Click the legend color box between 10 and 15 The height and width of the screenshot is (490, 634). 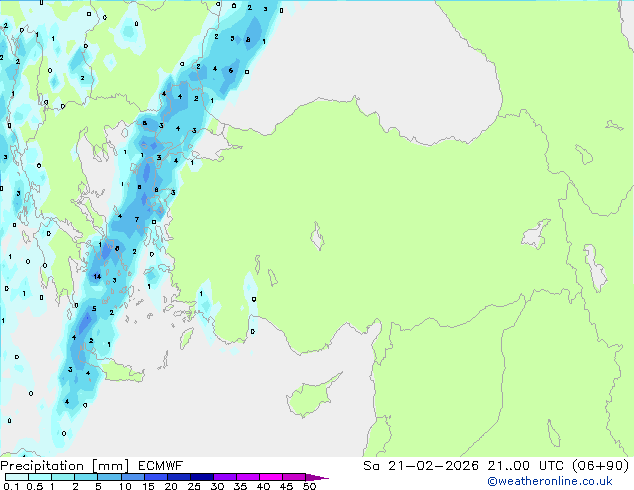click(133, 477)
